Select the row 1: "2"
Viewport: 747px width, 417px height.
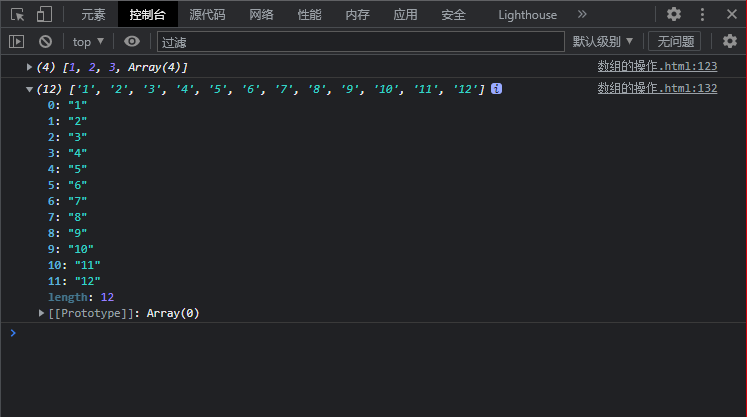click(x=67, y=121)
